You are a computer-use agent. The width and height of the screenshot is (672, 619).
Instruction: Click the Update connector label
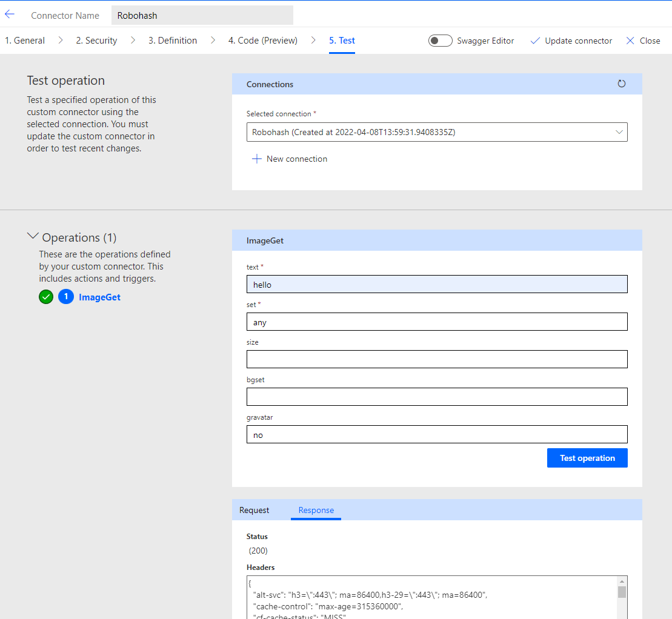[x=578, y=41]
